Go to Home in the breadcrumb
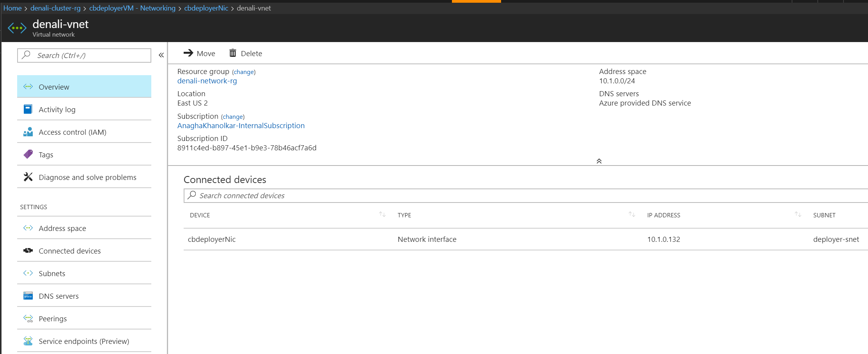 (x=12, y=8)
